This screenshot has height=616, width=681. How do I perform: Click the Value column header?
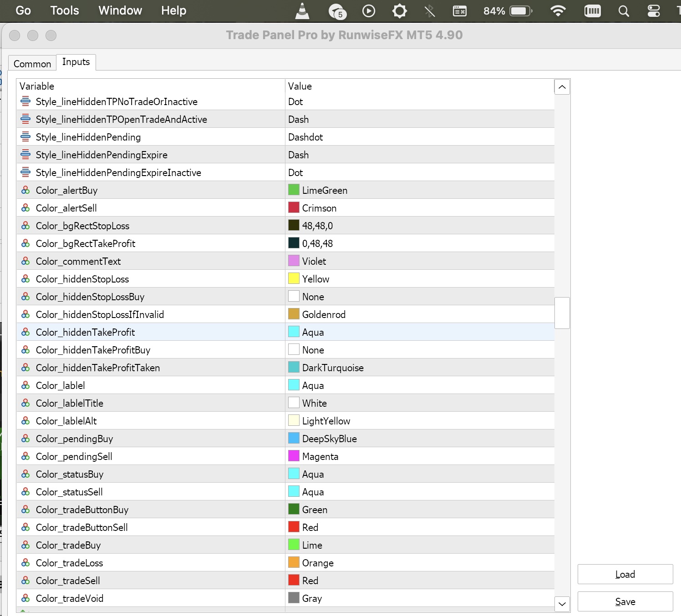[420, 86]
